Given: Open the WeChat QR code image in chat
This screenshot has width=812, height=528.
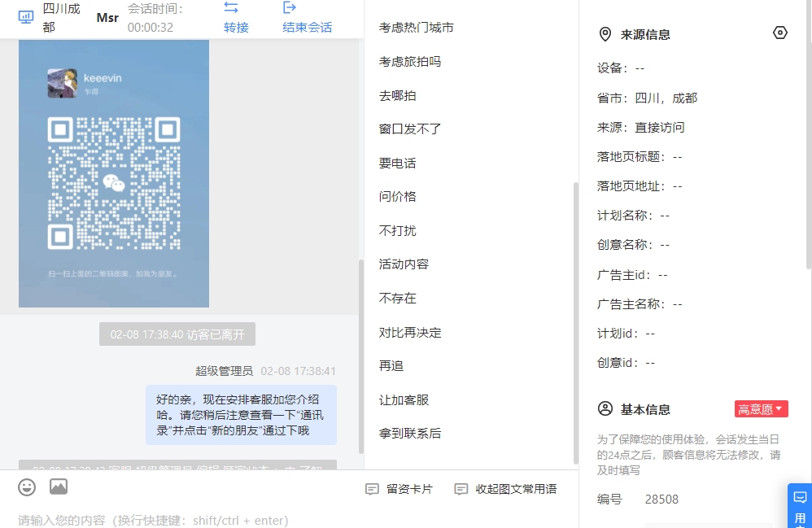Looking at the screenshot, I should tap(114, 173).
